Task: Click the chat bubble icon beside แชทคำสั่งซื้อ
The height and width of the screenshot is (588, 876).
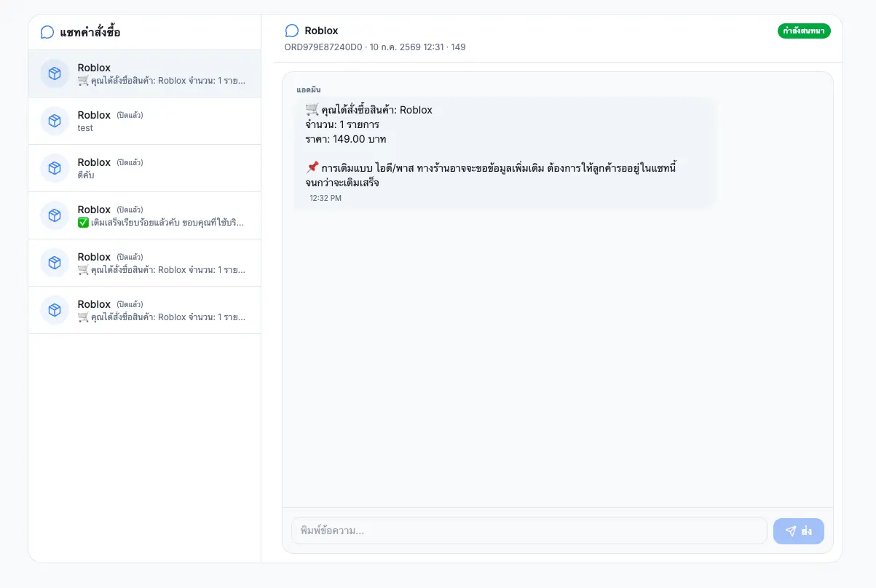Action: tap(47, 32)
